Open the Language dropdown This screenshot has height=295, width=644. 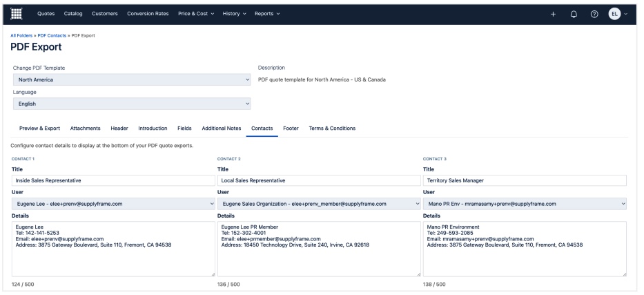(x=132, y=104)
